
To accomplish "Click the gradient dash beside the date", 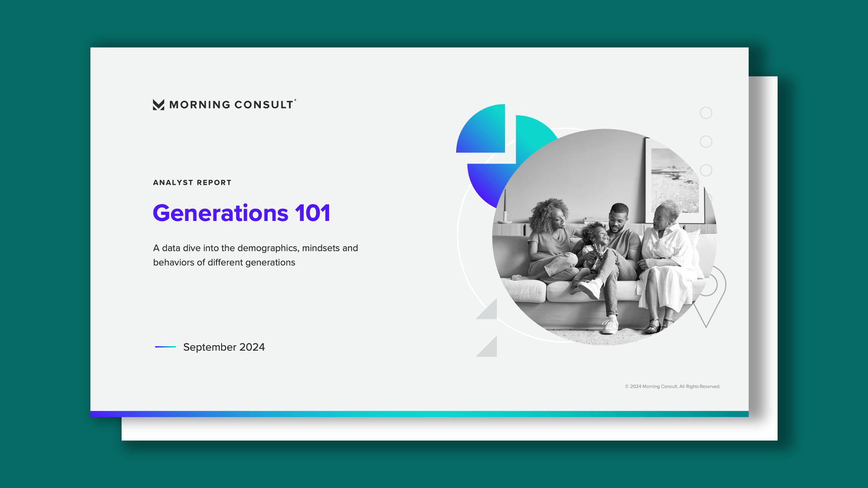I will click(165, 347).
